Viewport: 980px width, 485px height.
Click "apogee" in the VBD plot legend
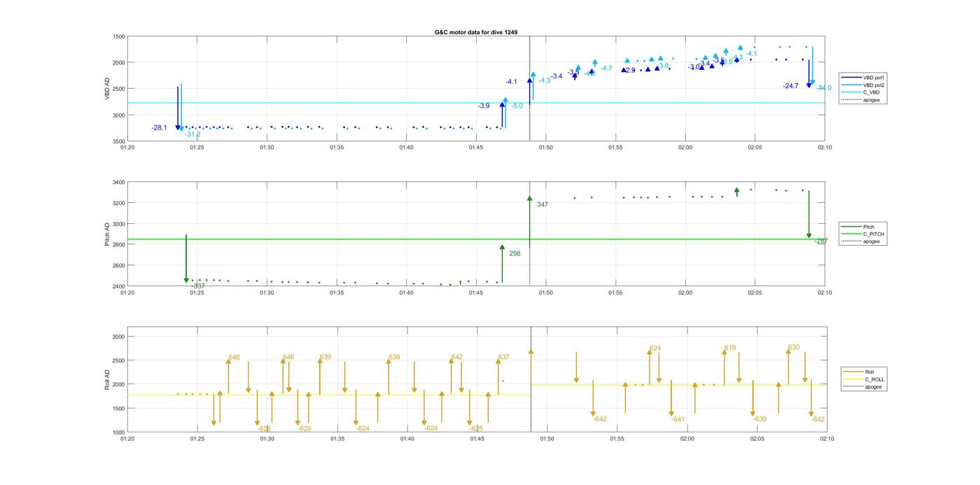[860, 99]
